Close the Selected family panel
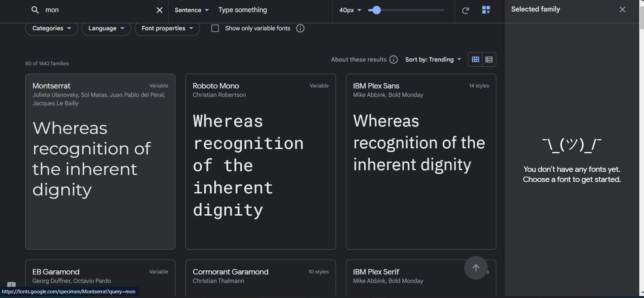The width and height of the screenshot is (644, 298). click(x=622, y=9)
